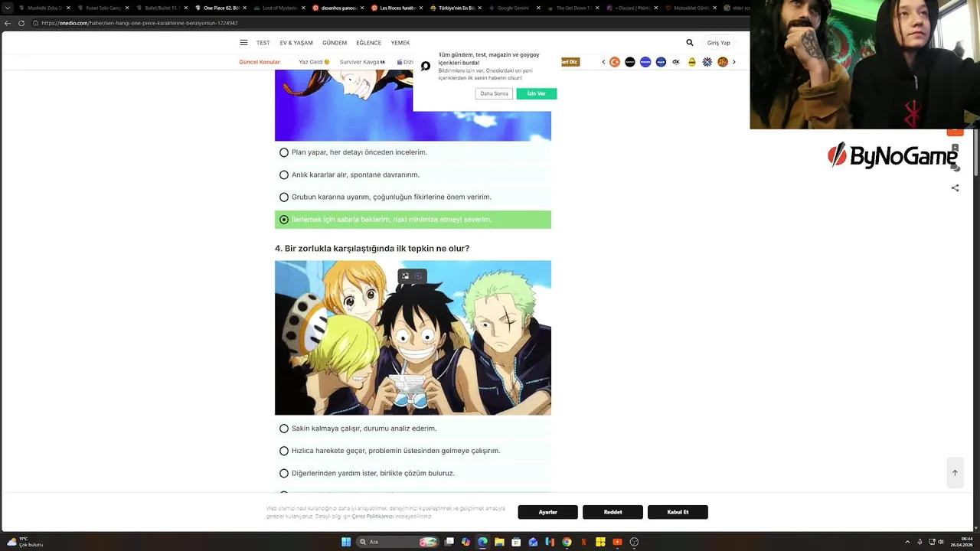Open the Task View icon on the taskbar
This screenshot has width=980, height=551.
450,542
